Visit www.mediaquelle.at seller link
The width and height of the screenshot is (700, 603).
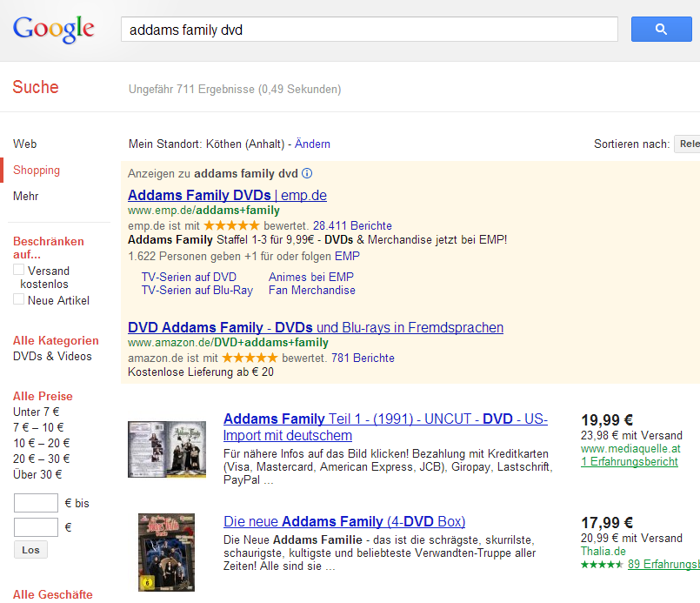630,448
